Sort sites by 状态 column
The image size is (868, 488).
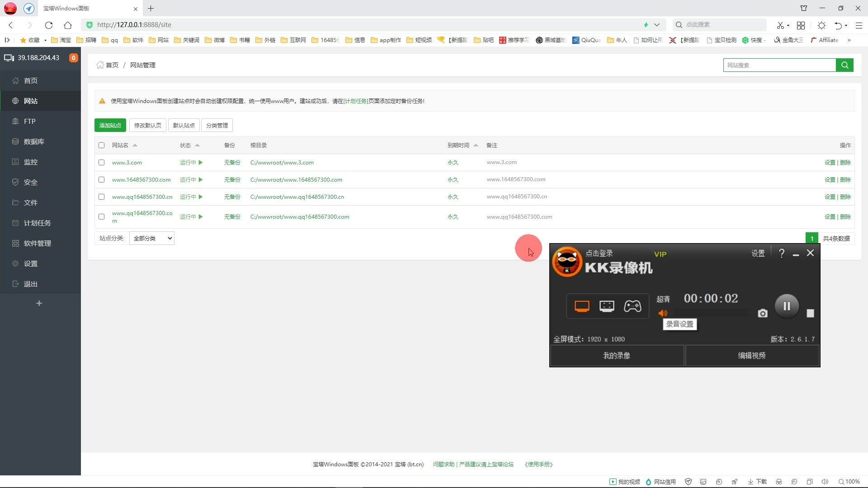190,145
